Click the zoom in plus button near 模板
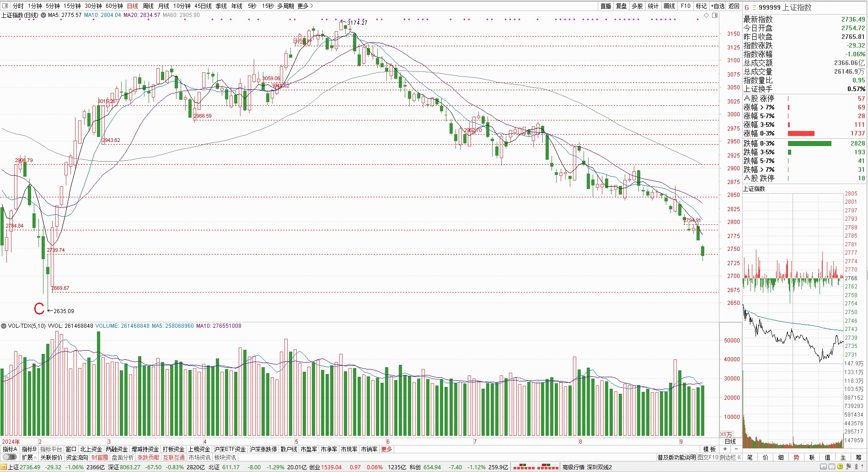This screenshot has height=472, width=868. click(x=725, y=449)
